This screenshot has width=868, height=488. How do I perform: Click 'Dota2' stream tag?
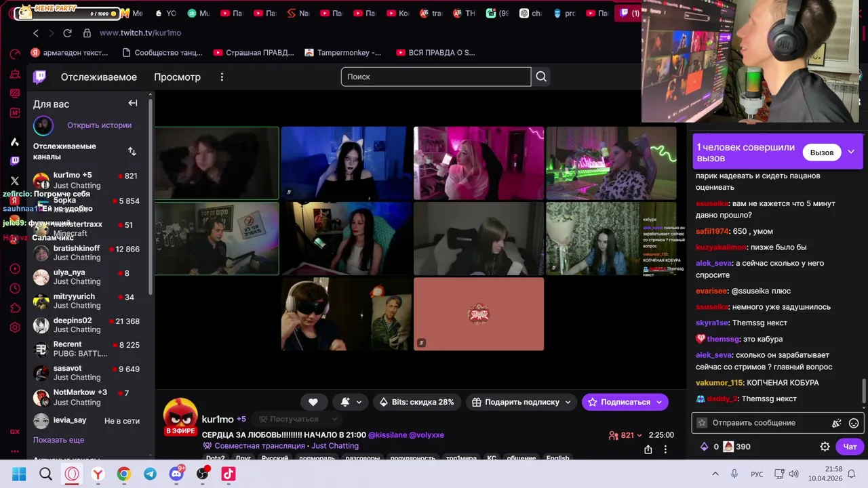tap(216, 458)
